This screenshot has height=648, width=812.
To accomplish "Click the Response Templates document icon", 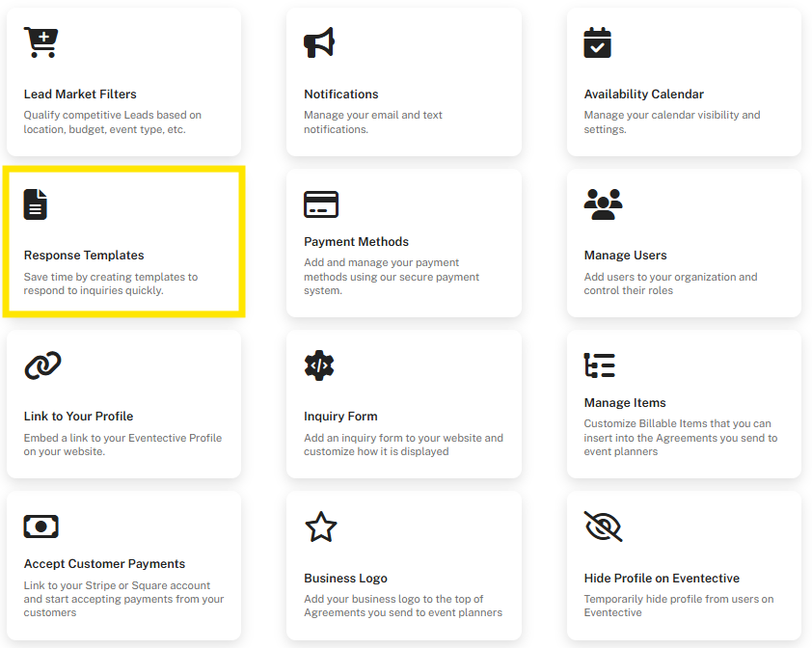I will (36, 204).
